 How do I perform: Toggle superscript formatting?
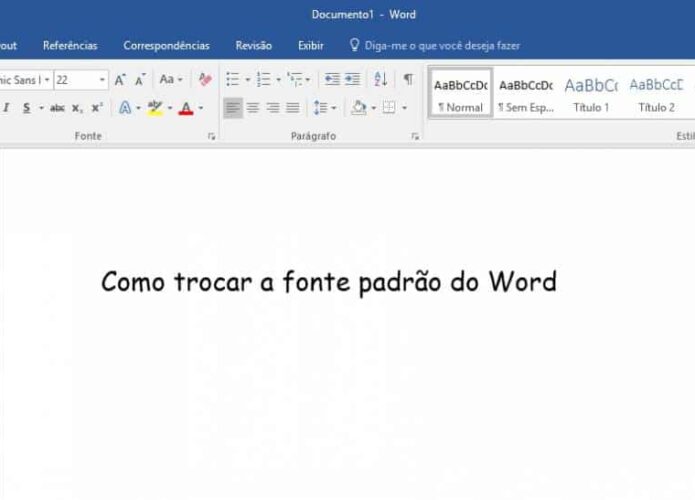[x=97, y=108]
